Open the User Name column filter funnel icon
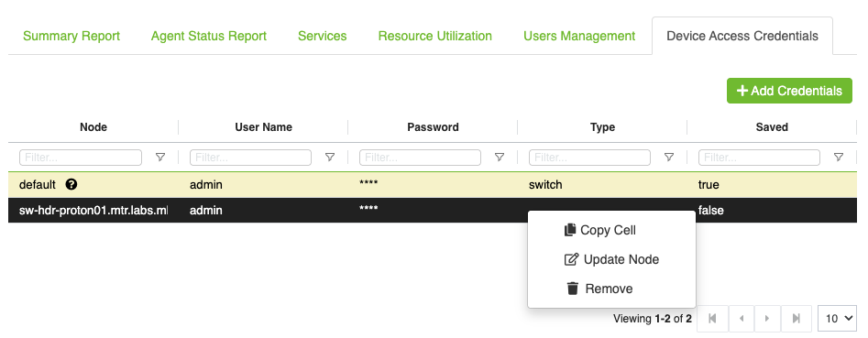This screenshot has width=868, height=338. pyautogui.click(x=330, y=158)
